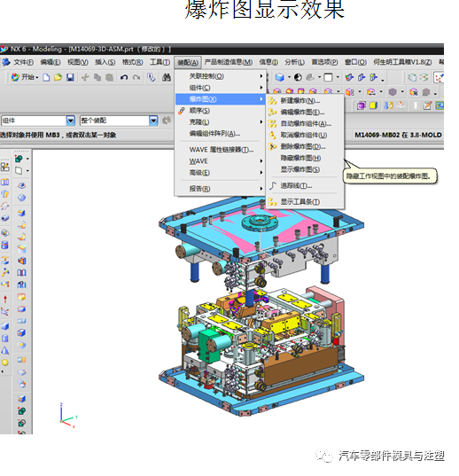Click the Cut scissors icon
Screen dimensions: 459x476
coord(85,78)
